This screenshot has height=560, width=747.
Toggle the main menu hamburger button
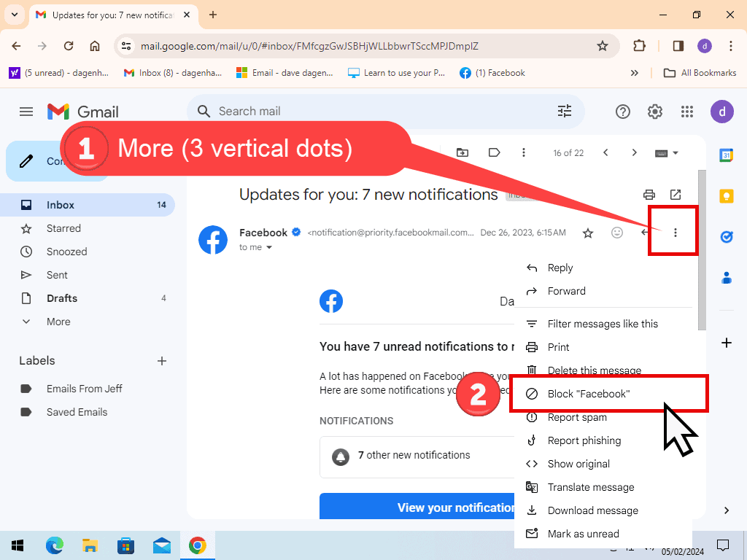(x=26, y=112)
